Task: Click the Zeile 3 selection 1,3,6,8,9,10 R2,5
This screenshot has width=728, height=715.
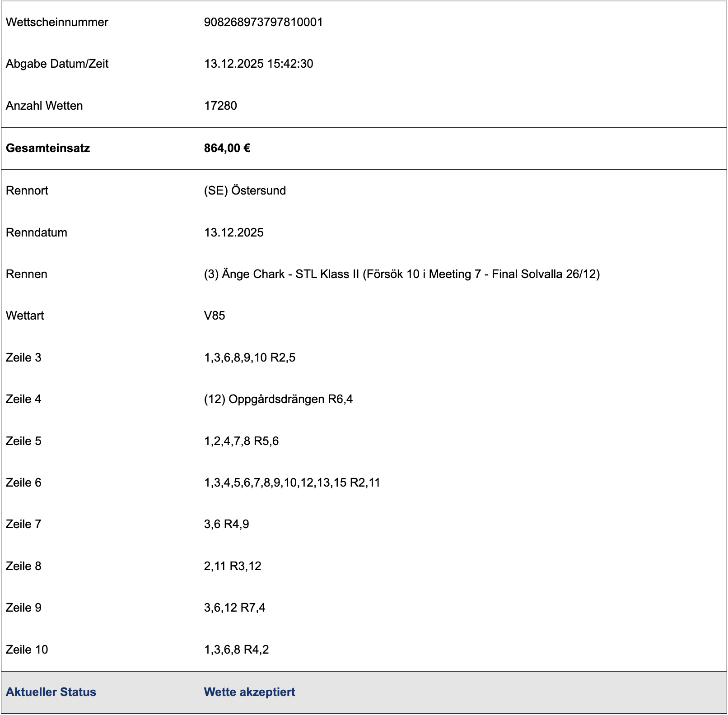Action: point(249,357)
